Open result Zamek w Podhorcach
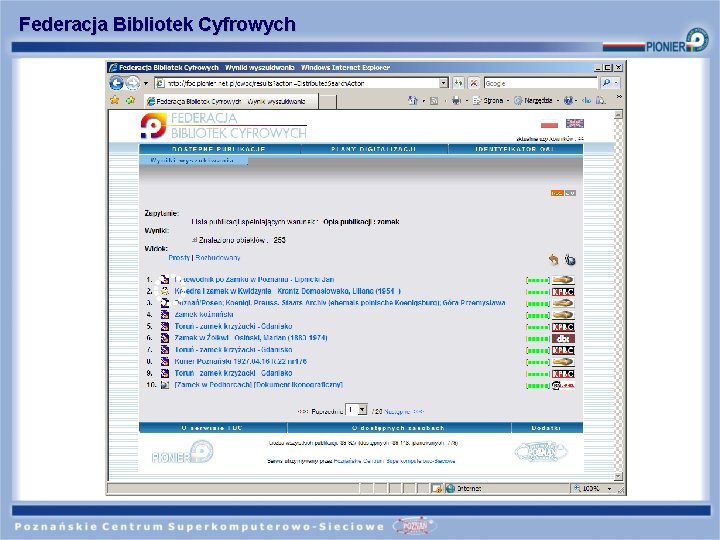The height and width of the screenshot is (540, 720). [259, 385]
